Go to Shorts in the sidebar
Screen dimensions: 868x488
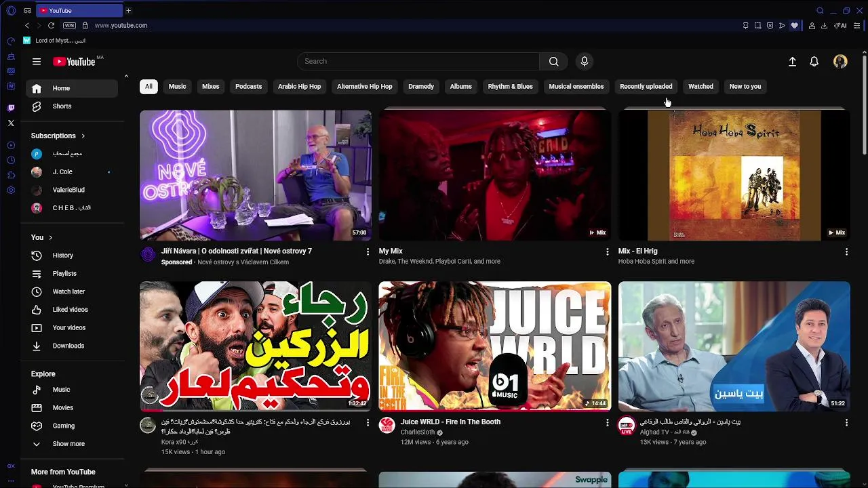coord(72,106)
